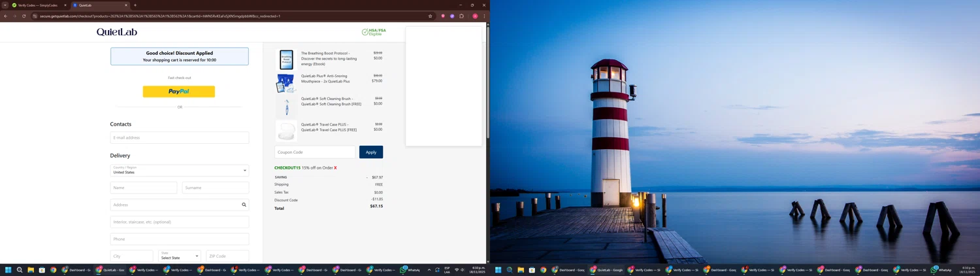Open File Explorer from the left taskbar
The width and height of the screenshot is (980, 276).
(31, 269)
